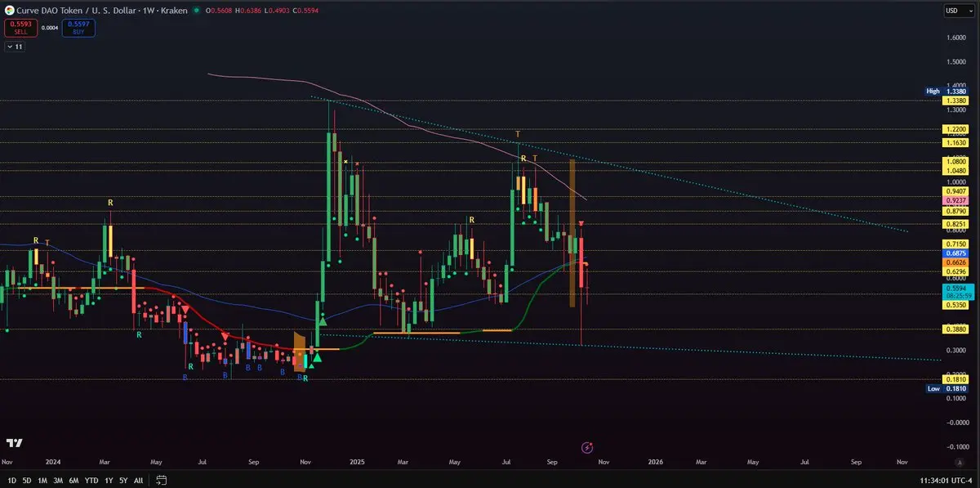Click the 1.3380 yellow price label
Screen dimensions: 980x488
(956, 101)
